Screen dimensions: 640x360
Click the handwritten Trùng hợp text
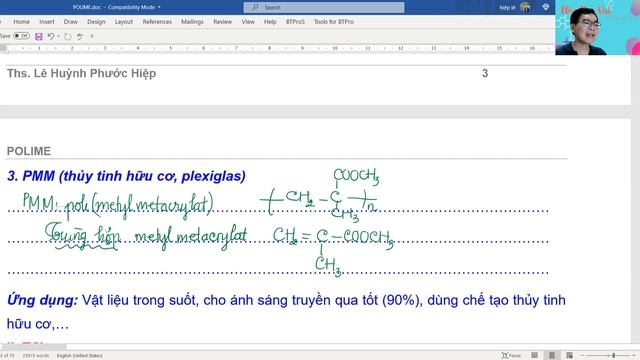(x=83, y=237)
